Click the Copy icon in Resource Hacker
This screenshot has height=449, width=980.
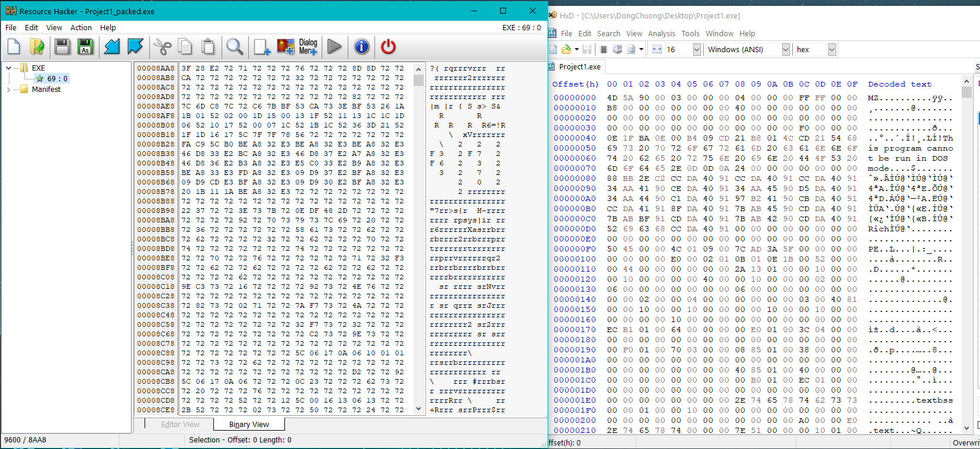pos(185,47)
